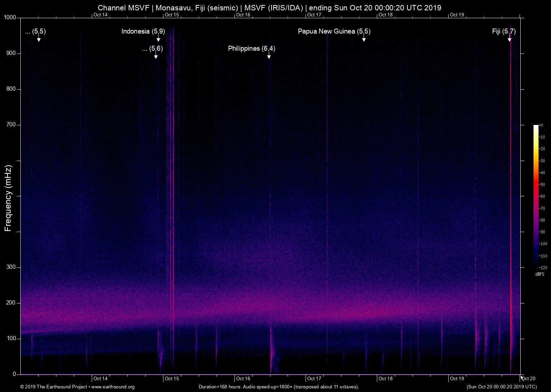Click the channel title MSVF Monasavu Fiji header

coord(270,7)
